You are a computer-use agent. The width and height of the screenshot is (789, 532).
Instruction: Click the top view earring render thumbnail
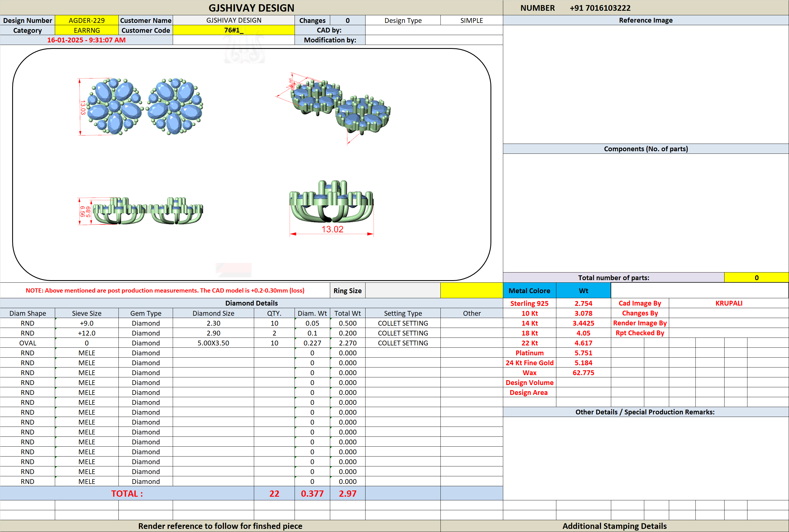[x=140, y=107]
